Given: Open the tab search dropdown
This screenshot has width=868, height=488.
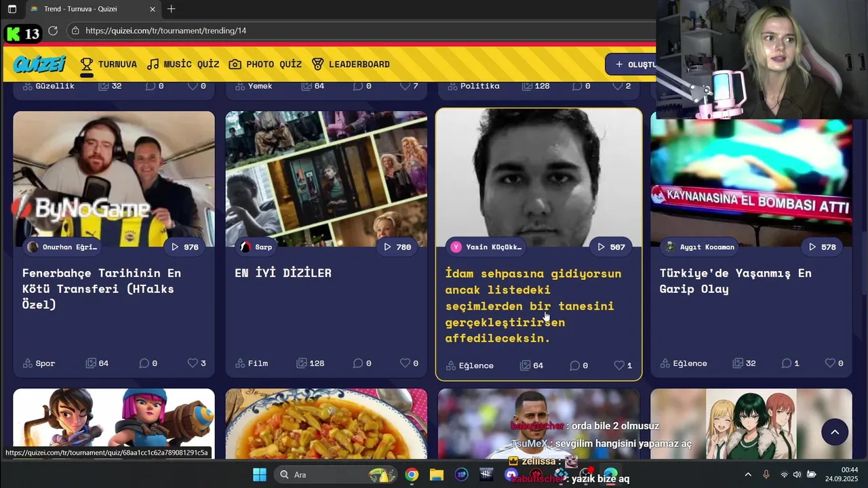Looking at the screenshot, I should pyautogui.click(x=12, y=9).
